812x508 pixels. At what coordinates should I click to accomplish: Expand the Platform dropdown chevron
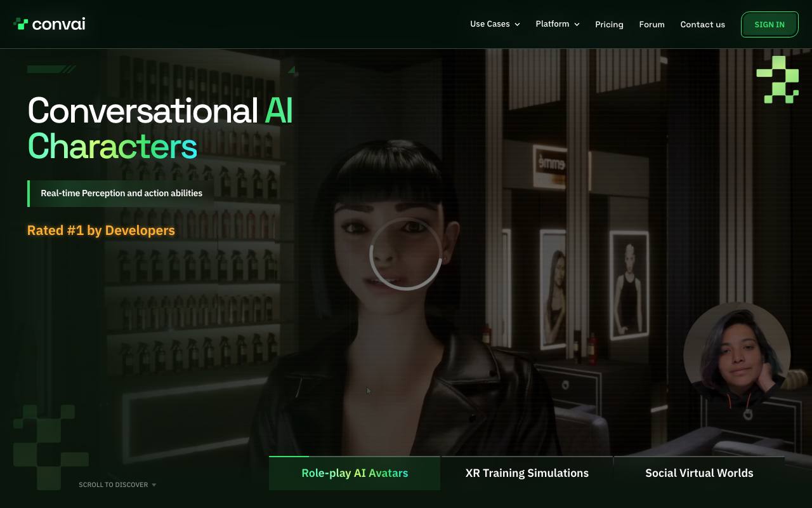577,24
